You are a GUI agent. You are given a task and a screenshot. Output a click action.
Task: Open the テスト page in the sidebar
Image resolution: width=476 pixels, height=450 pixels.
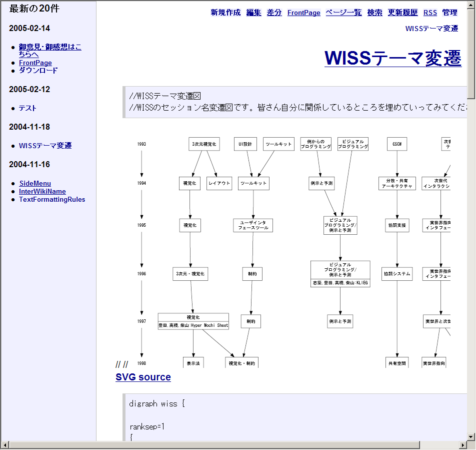pos(27,108)
